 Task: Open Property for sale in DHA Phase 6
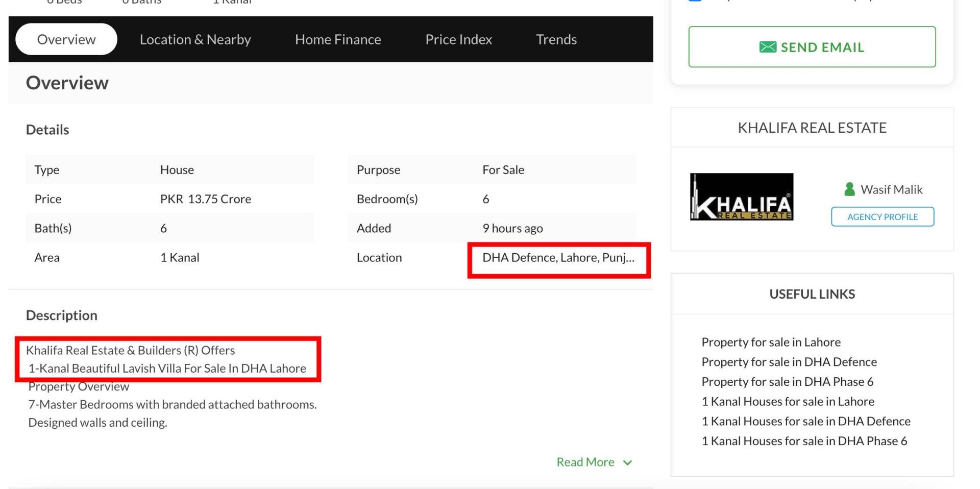tap(788, 382)
